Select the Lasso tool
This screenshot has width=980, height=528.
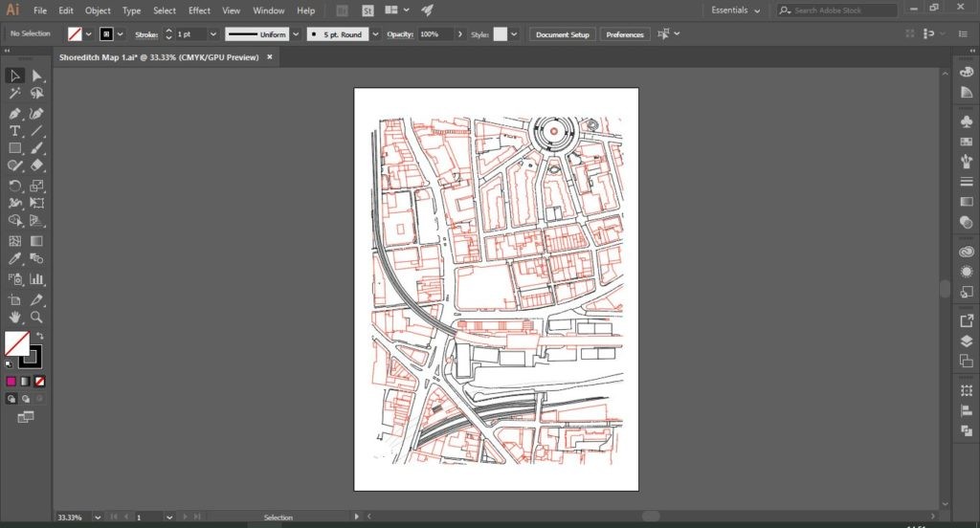[37, 93]
